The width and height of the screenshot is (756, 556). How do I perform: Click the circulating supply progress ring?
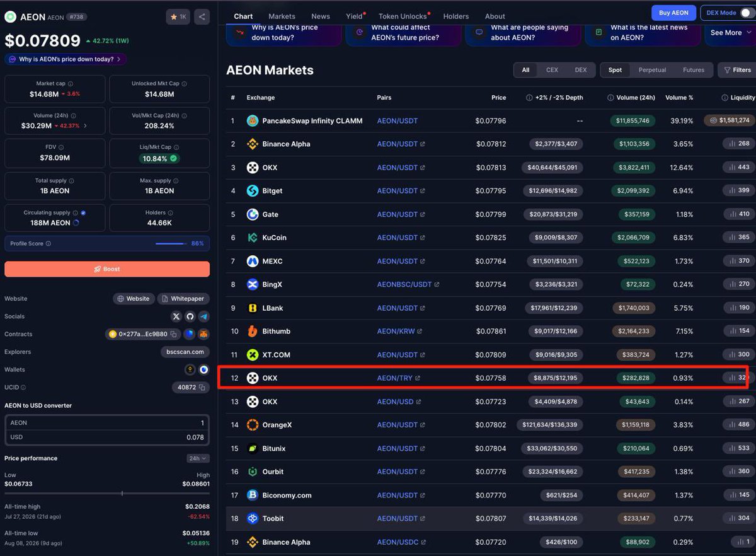point(76,223)
